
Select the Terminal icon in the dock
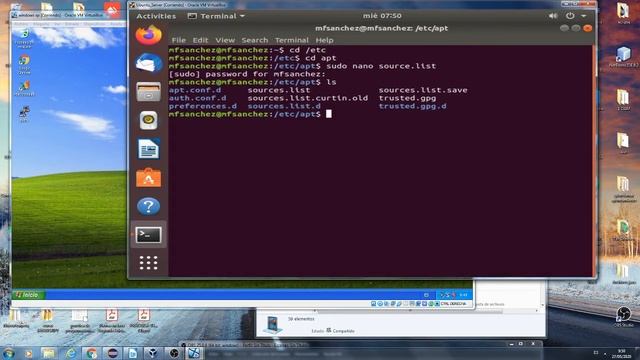[149, 235]
